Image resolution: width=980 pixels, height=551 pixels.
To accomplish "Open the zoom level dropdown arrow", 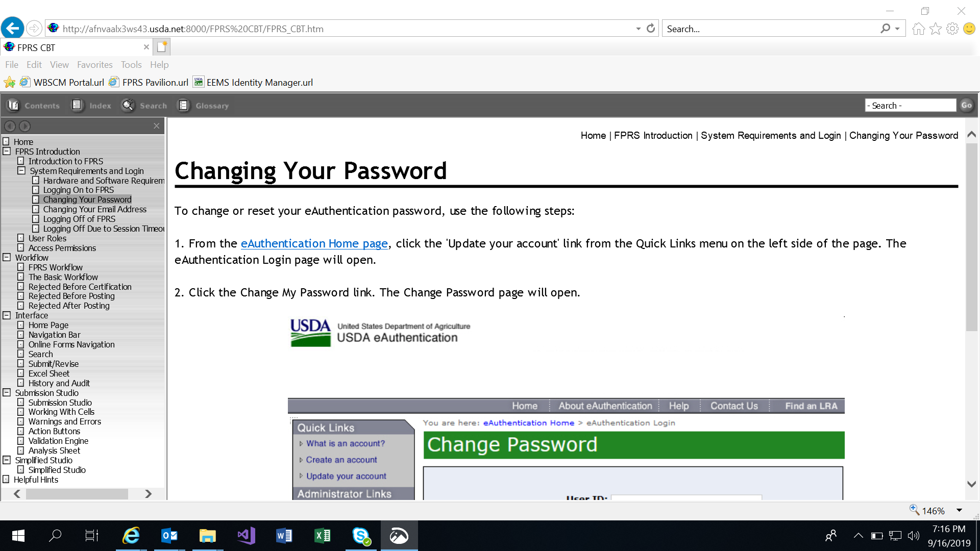I will [959, 511].
